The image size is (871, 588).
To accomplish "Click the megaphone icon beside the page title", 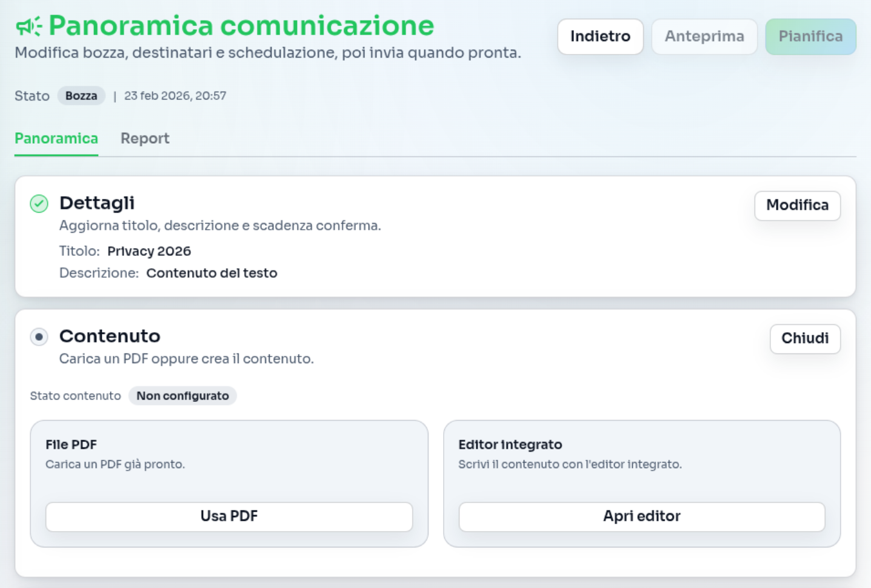I will (28, 27).
